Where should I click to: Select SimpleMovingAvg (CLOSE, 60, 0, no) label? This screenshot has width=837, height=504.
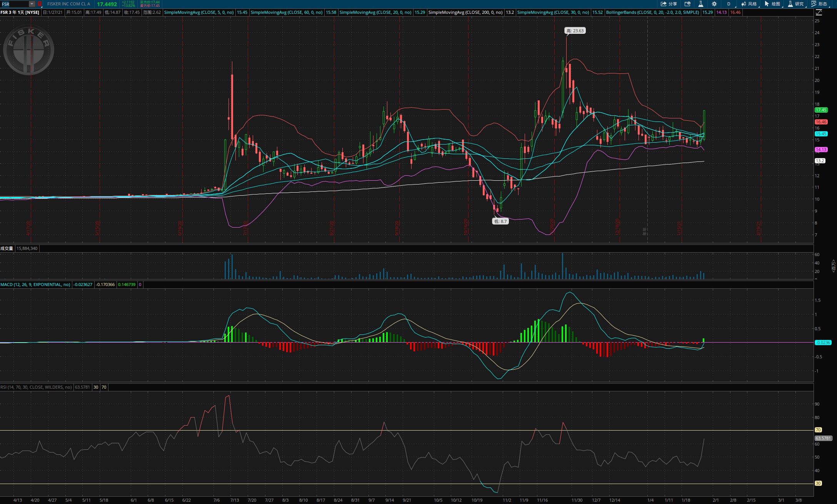click(x=287, y=12)
